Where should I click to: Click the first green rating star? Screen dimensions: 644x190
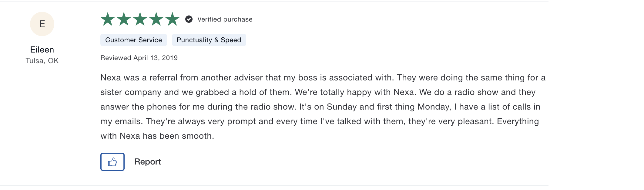click(x=108, y=19)
